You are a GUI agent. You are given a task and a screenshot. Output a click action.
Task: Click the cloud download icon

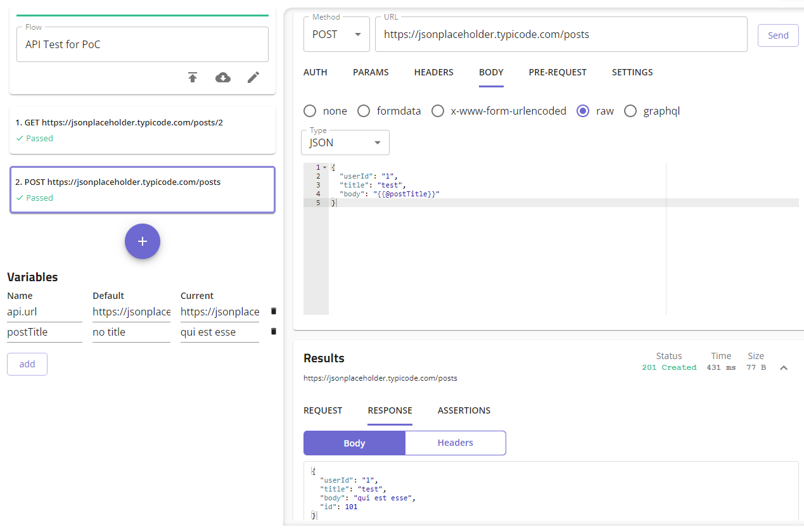(x=223, y=77)
